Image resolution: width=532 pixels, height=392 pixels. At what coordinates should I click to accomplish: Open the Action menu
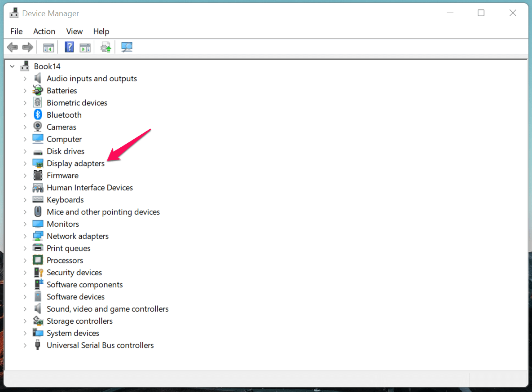pyautogui.click(x=44, y=31)
